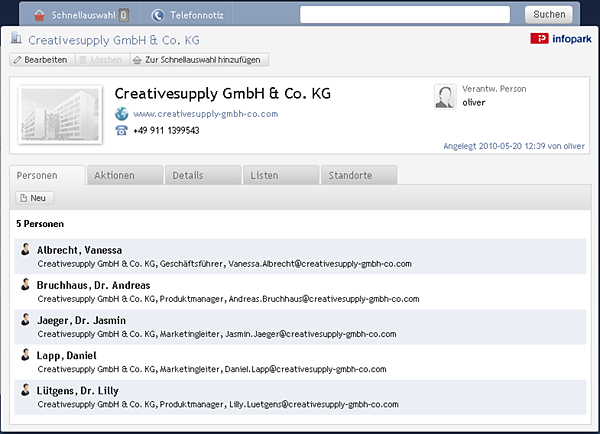600x434 pixels.
Task: Click person icon next to Jaeger, Dr. Jasmin
Action: point(26,320)
